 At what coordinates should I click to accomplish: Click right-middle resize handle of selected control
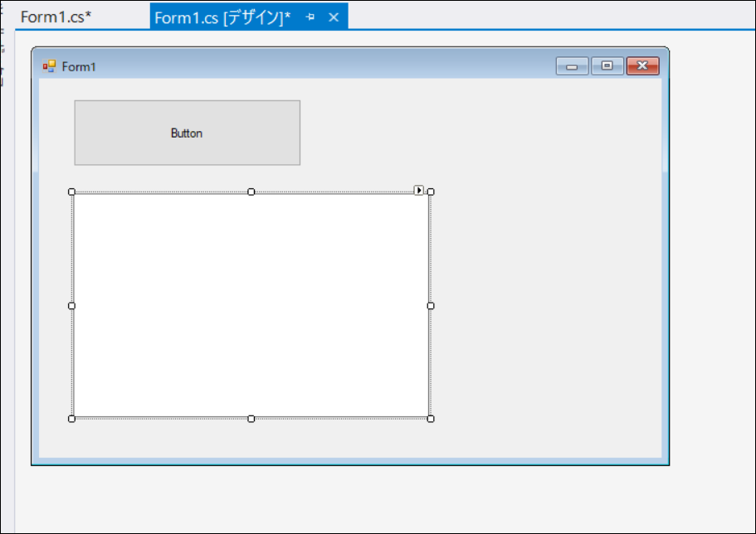(431, 305)
